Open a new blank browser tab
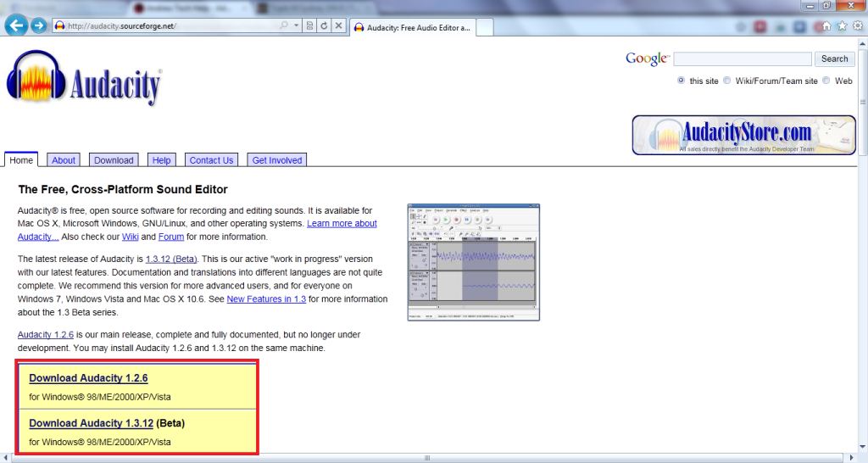This screenshot has width=868, height=463. [484, 27]
